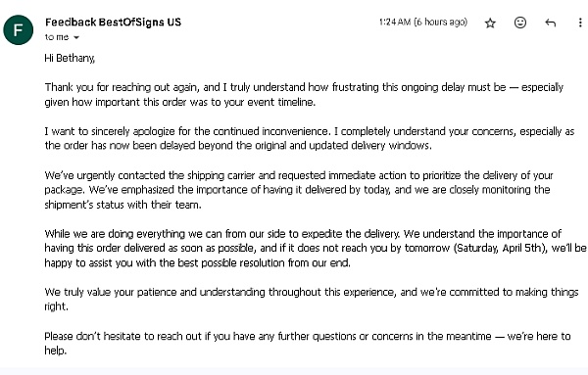This screenshot has width=588, height=375.
Task: Click the 'We've urgently contacted' paragraph
Action: pyautogui.click(x=299, y=190)
